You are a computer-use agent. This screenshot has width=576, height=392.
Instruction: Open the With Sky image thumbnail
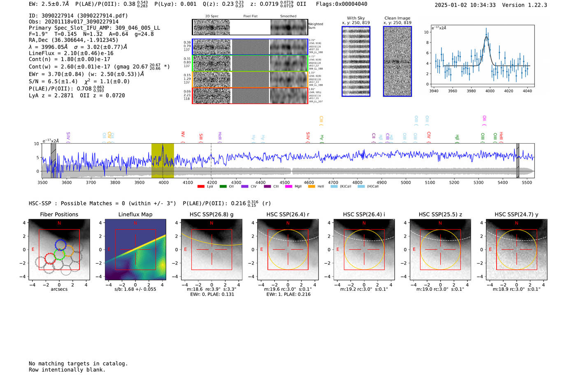click(x=356, y=61)
